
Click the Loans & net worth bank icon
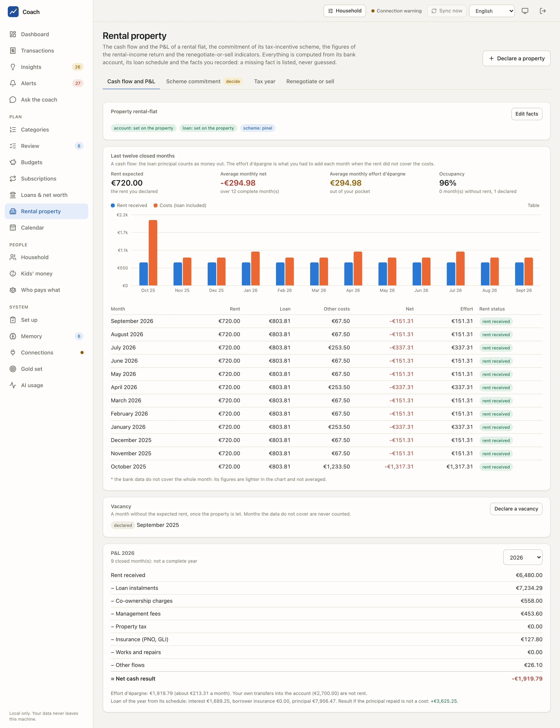click(13, 195)
